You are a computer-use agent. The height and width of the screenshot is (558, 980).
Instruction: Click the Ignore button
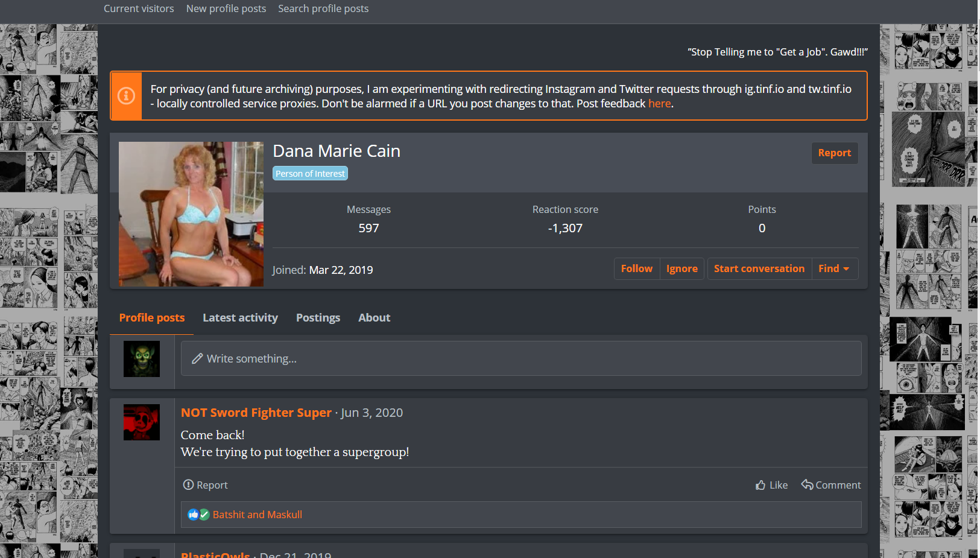coord(682,268)
